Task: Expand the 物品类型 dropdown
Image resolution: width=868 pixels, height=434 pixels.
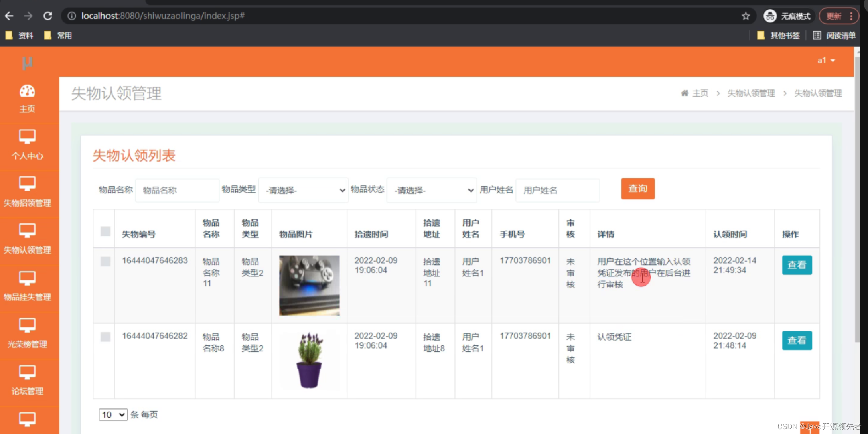Action: (x=303, y=190)
